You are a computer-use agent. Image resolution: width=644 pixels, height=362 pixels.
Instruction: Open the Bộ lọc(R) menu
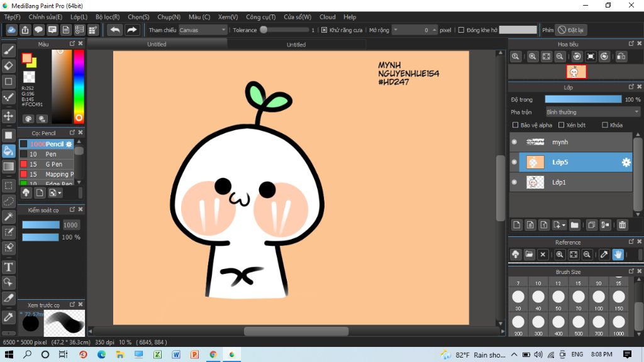108,17
